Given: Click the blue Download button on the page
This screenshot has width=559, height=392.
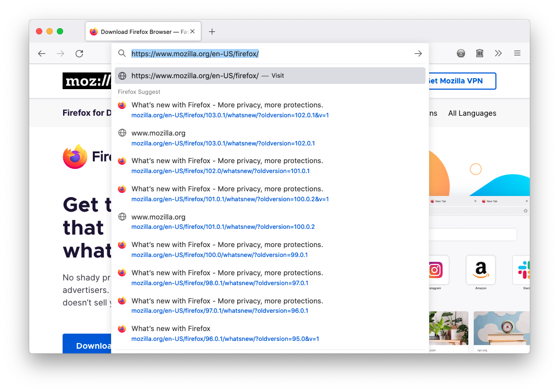Looking at the screenshot, I should [x=87, y=344].
